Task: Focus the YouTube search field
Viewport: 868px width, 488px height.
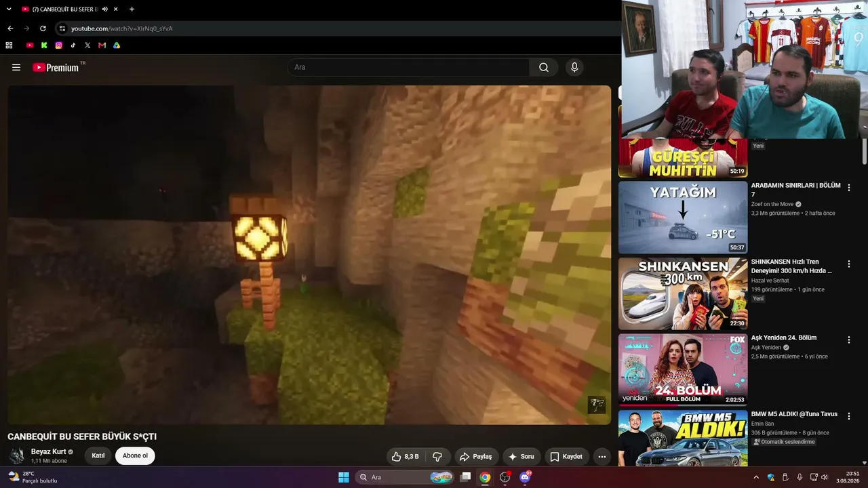Action: tap(409, 67)
